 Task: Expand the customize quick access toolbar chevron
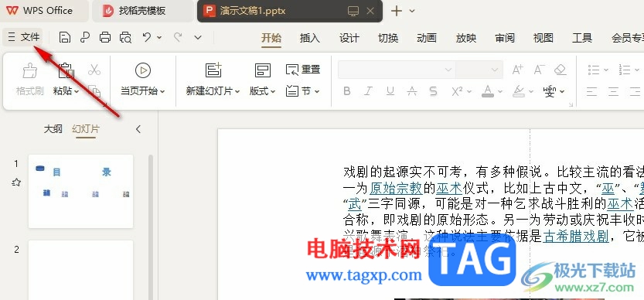click(198, 38)
